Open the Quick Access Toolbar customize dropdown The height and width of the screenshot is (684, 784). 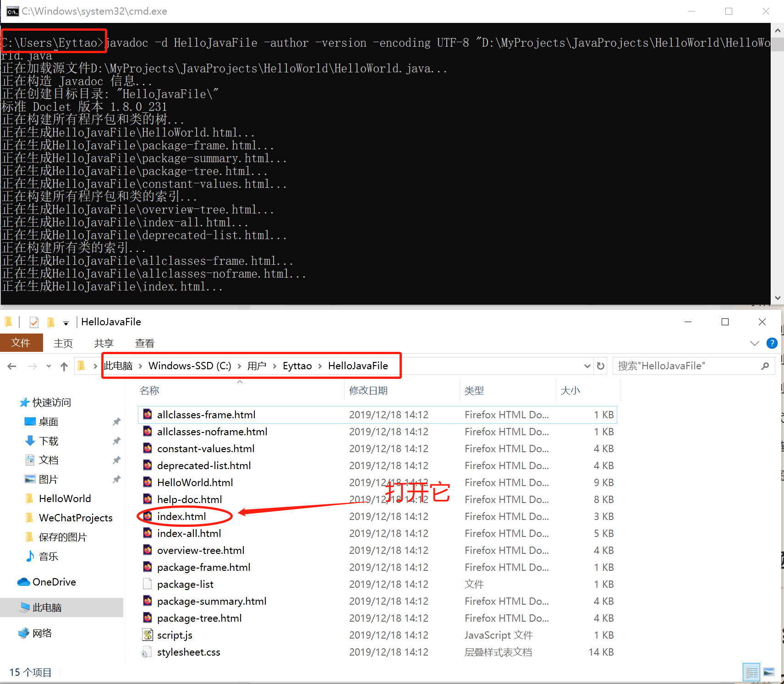click(66, 322)
